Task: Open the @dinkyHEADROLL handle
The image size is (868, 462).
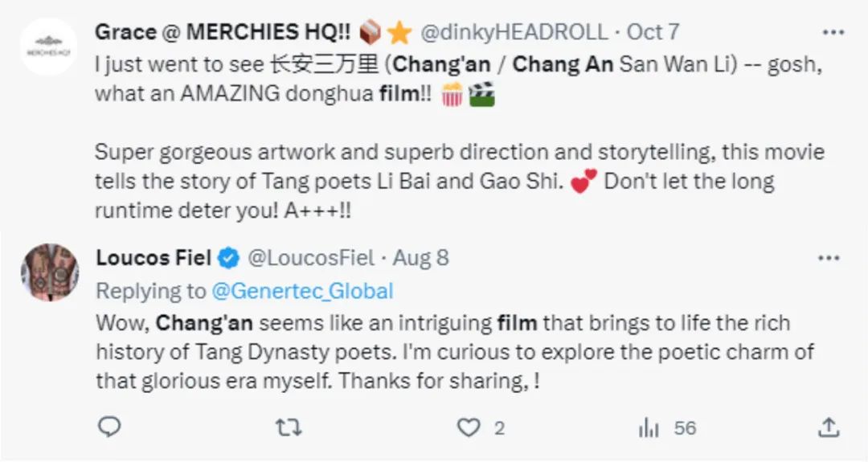Action: pyautogui.click(x=514, y=32)
